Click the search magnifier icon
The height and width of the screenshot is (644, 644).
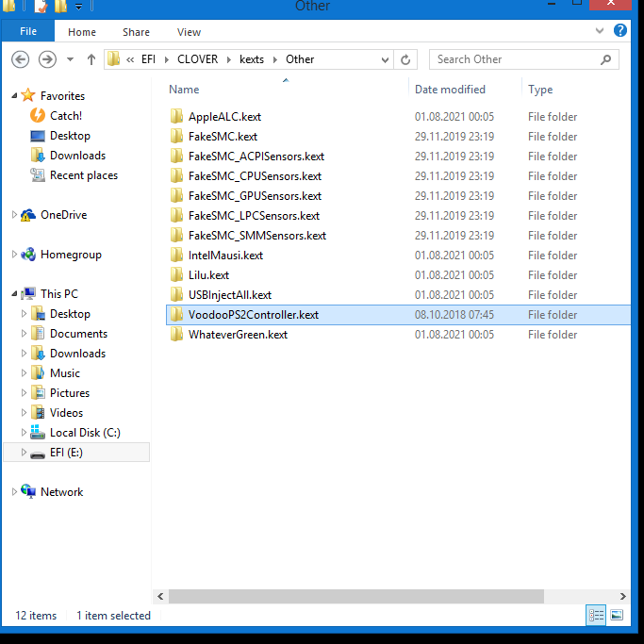pyautogui.click(x=605, y=59)
